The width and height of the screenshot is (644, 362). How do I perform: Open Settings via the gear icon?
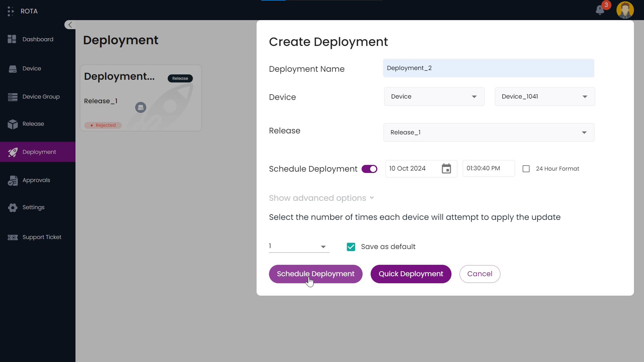point(13,207)
